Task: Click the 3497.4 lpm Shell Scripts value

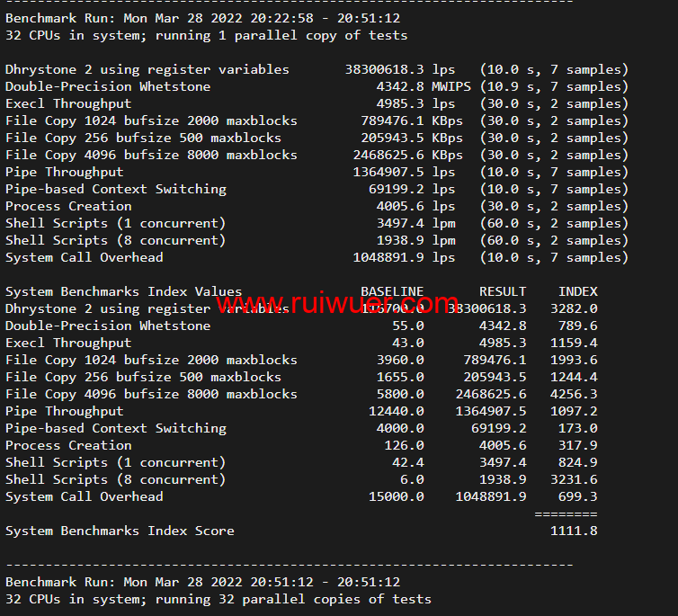Action: [x=412, y=223]
